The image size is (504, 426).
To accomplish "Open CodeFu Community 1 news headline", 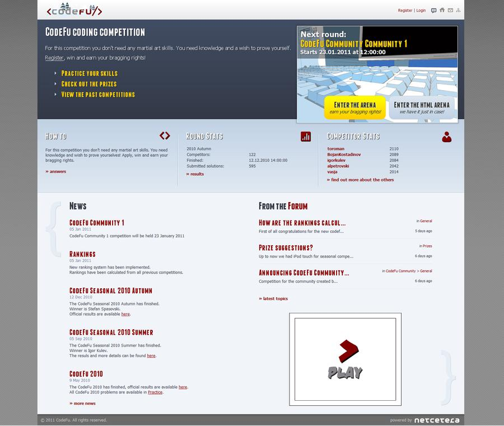I will coord(97,223).
